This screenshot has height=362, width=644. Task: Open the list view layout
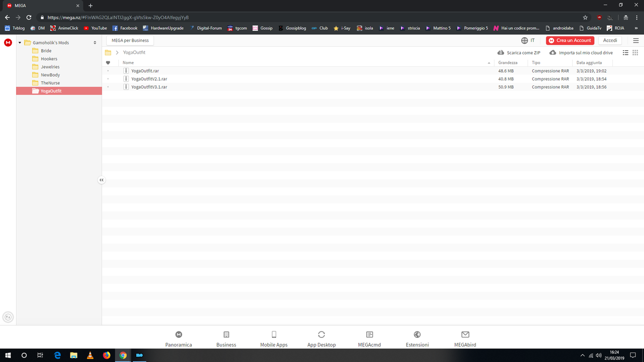pyautogui.click(x=625, y=53)
